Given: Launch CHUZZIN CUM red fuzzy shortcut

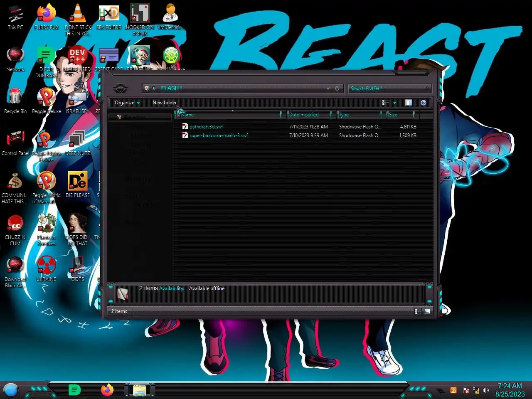Looking at the screenshot, I should pos(15,230).
